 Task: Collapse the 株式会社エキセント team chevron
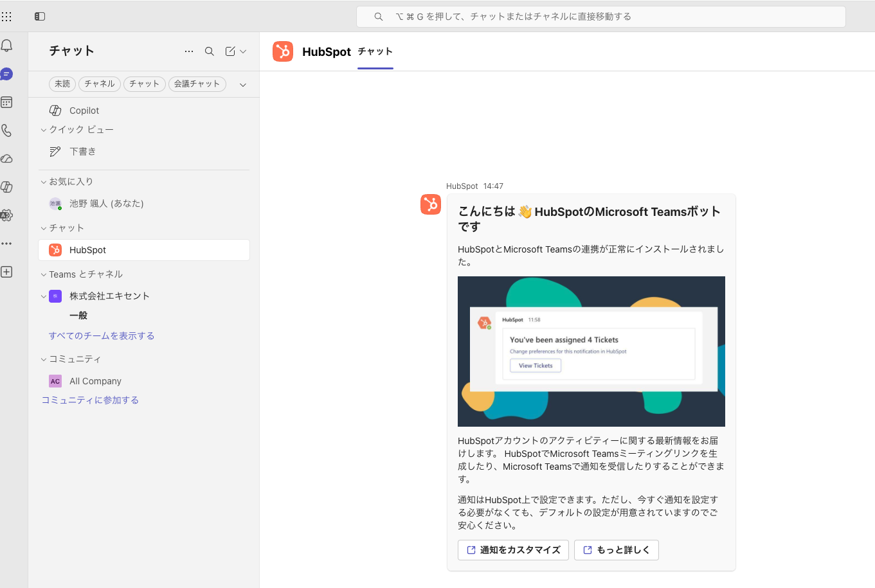44,296
